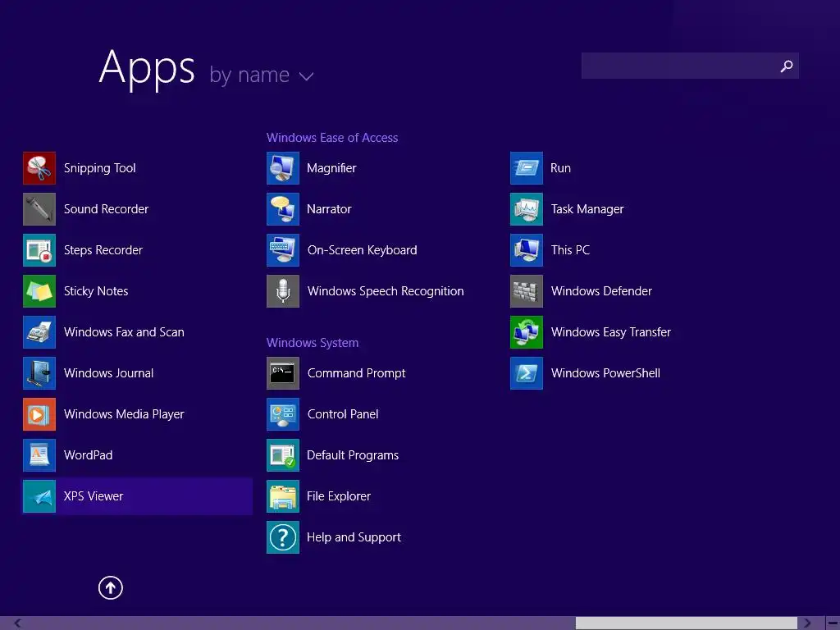
Task: Click the 'Control Panel' label
Action: coord(343,414)
